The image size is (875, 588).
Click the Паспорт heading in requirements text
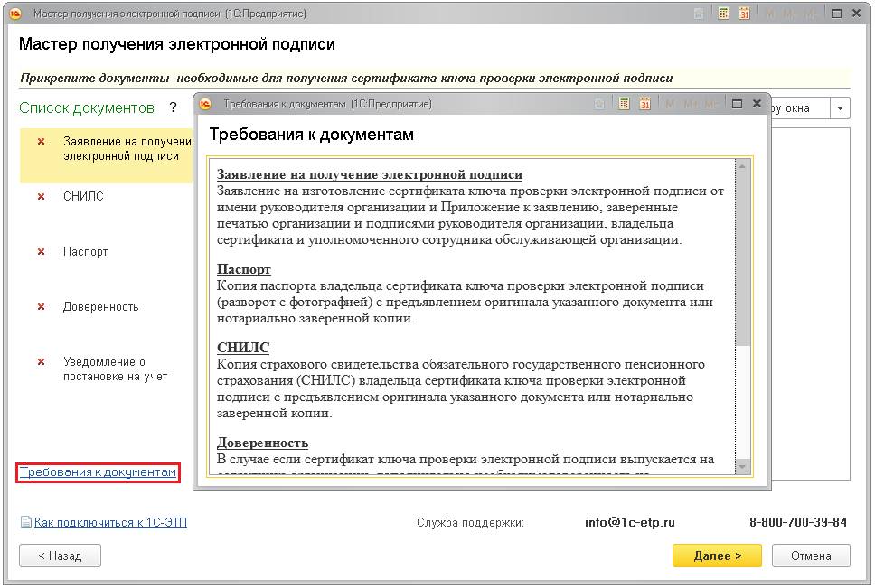click(x=244, y=269)
